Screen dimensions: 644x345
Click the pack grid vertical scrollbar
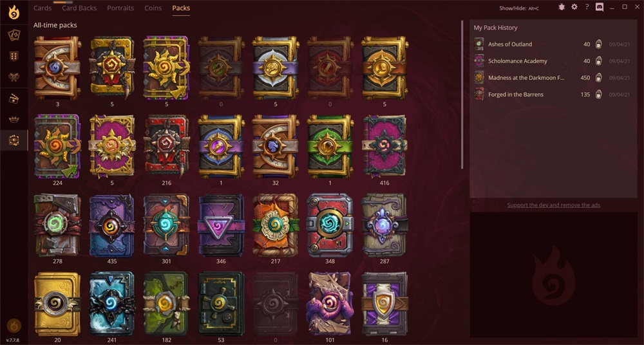pos(462,95)
